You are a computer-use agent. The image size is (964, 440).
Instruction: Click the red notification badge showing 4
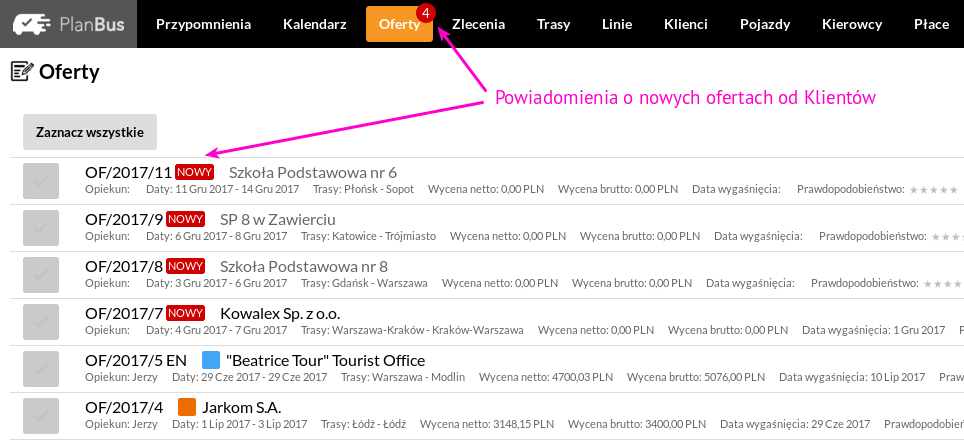(425, 12)
